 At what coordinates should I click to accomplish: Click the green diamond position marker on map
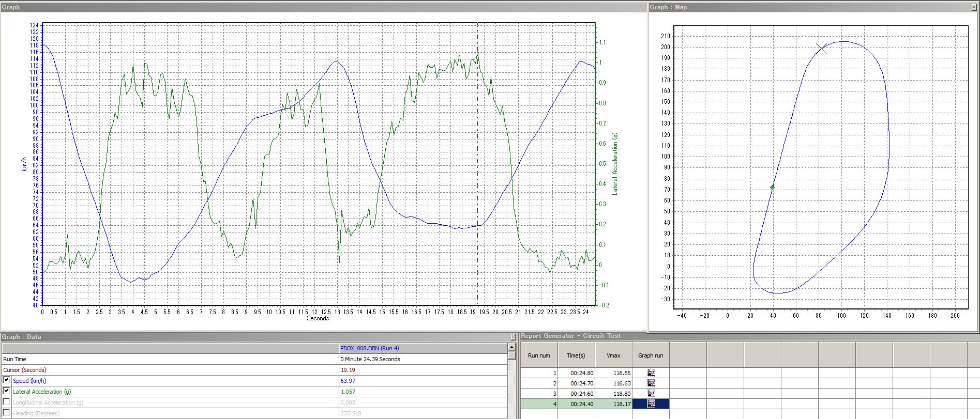[x=772, y=188]
